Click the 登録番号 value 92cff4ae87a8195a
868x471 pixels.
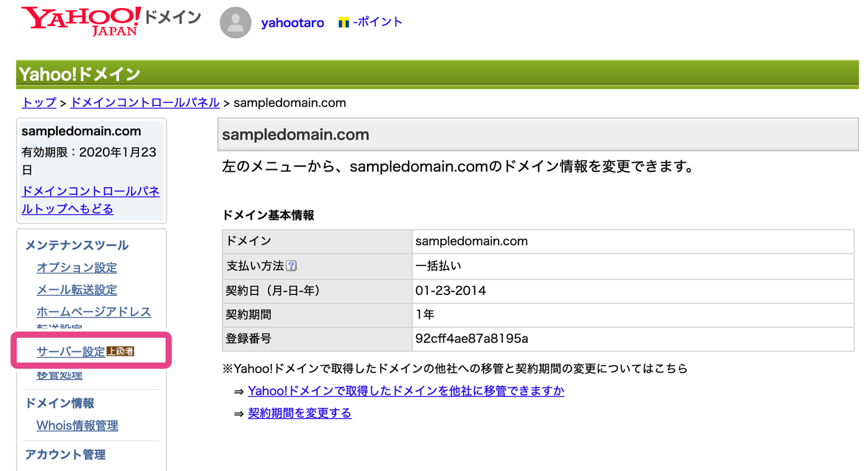point(472,339)
